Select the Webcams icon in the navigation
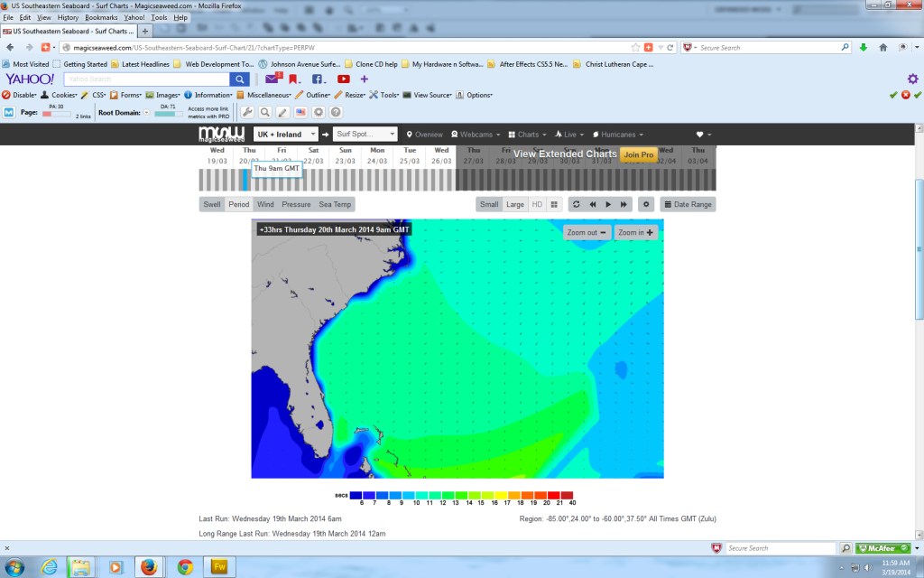 tap(455, 134)
